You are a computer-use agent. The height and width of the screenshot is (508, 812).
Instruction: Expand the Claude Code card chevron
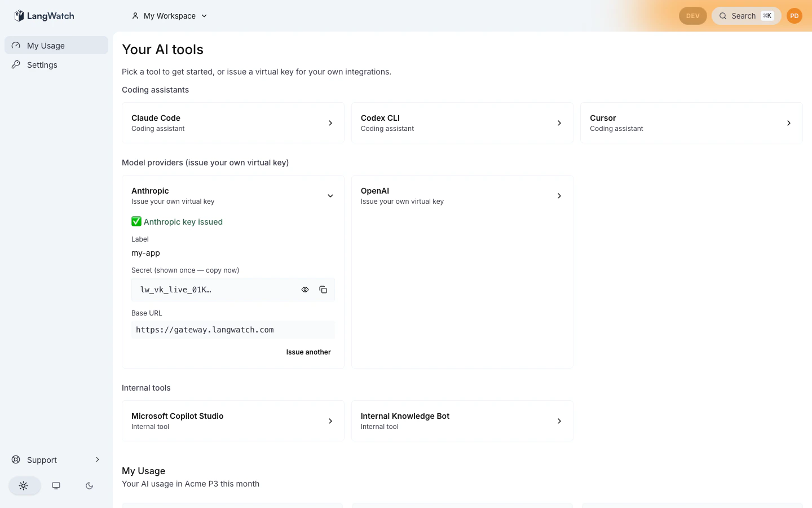330,123
